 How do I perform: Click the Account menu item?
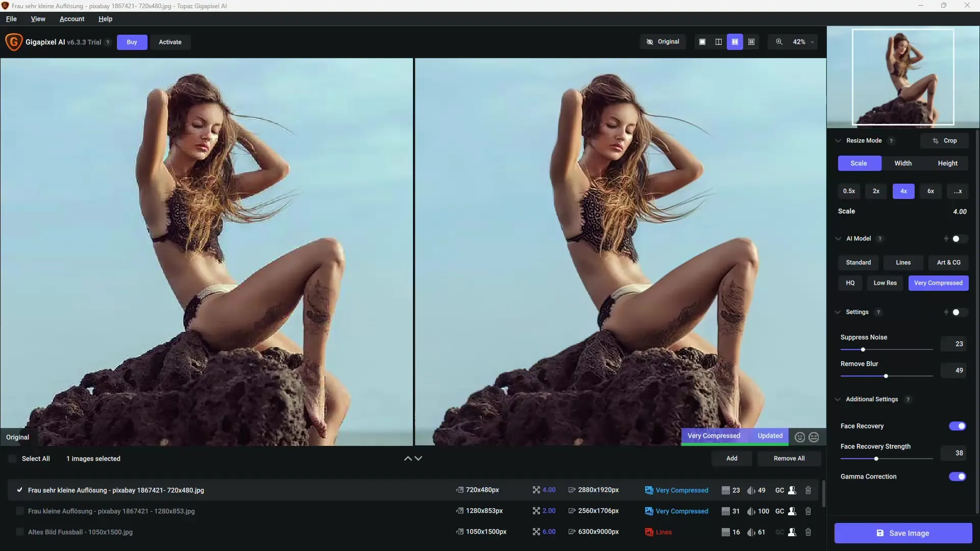(71, 18)
